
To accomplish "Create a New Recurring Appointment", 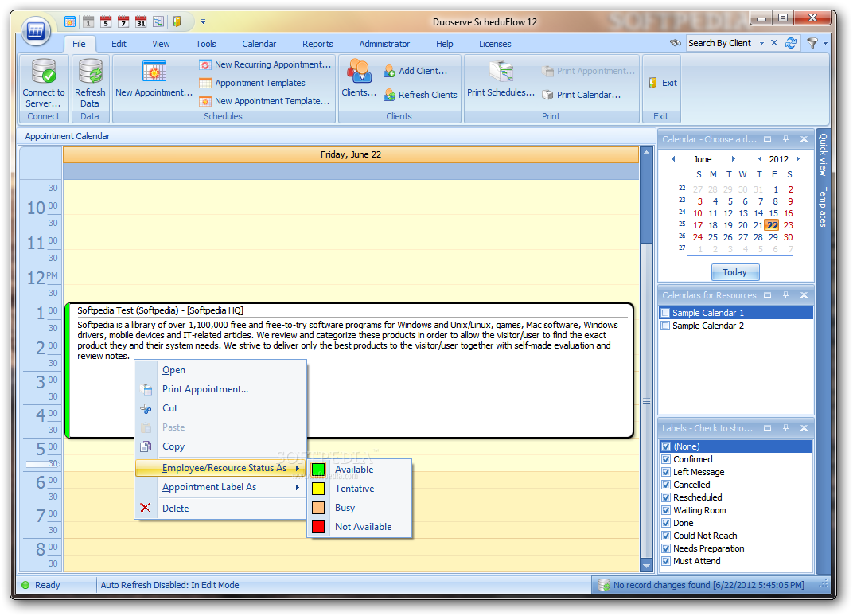I will click(x=265, y=64).
